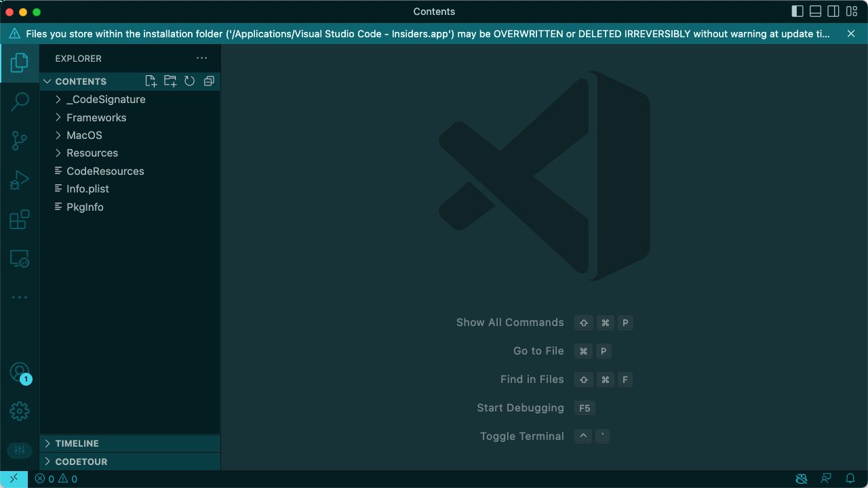
Task: Open the Explorer view in activity bar
Action: [20, 64]
